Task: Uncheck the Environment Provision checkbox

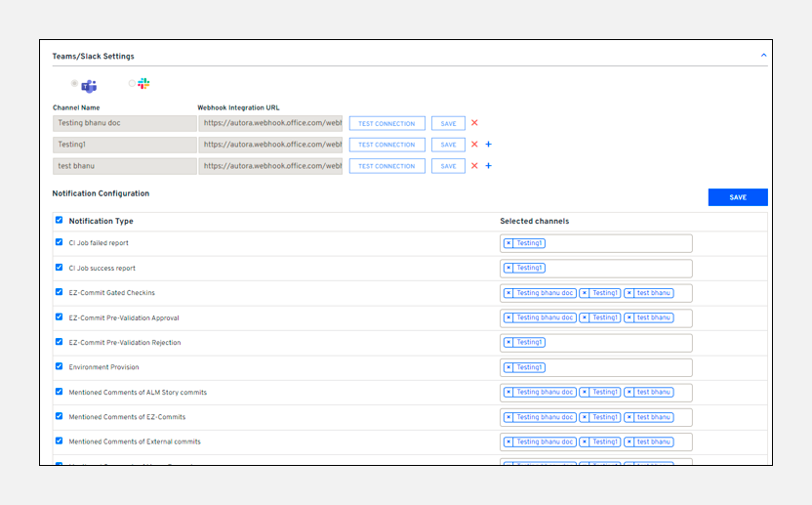Action: click(x=60, y=367)
